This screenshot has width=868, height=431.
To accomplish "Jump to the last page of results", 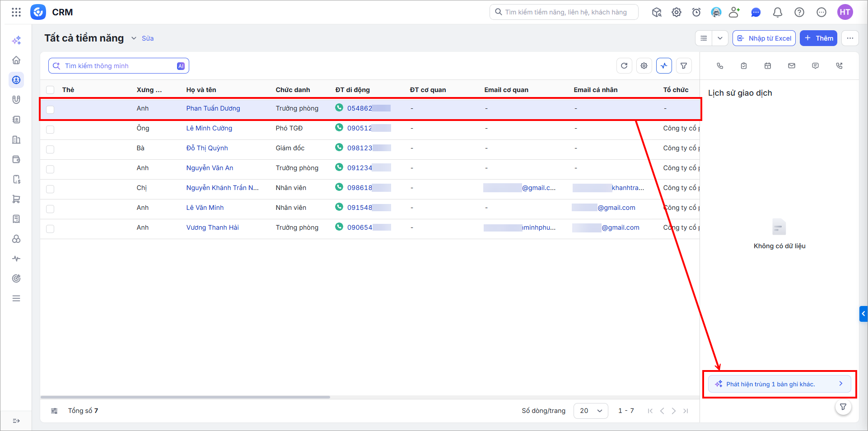I will click(x=686, y=411).
